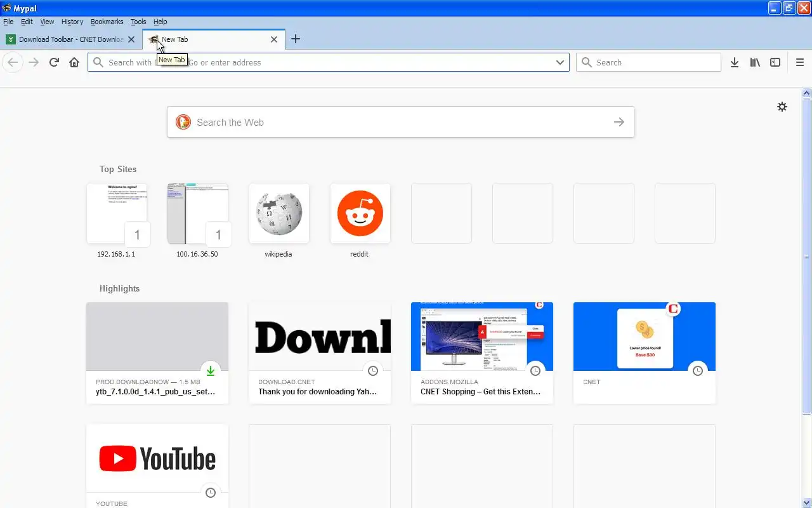Open the CNET lower price highlight card
The image size is (812, 508).
point(645,353)
